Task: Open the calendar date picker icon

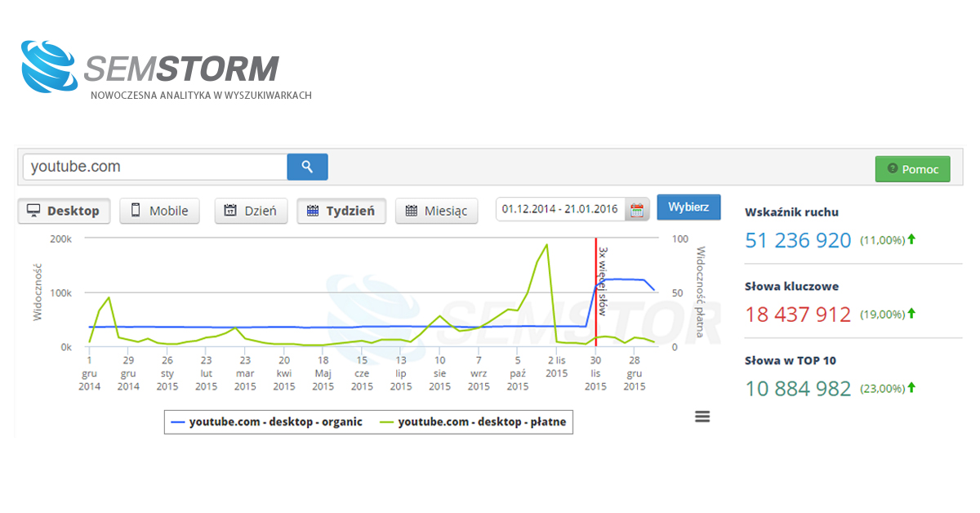Action: (637, 210)
